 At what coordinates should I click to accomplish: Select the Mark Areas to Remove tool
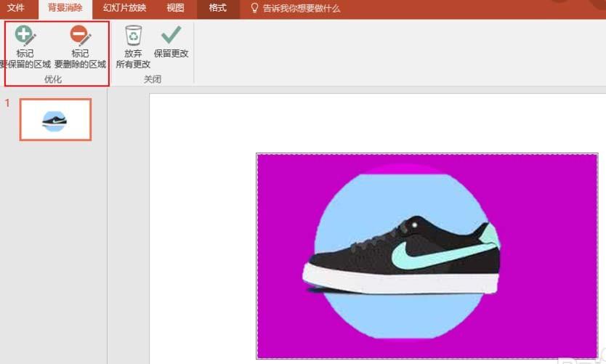(80, 36)
